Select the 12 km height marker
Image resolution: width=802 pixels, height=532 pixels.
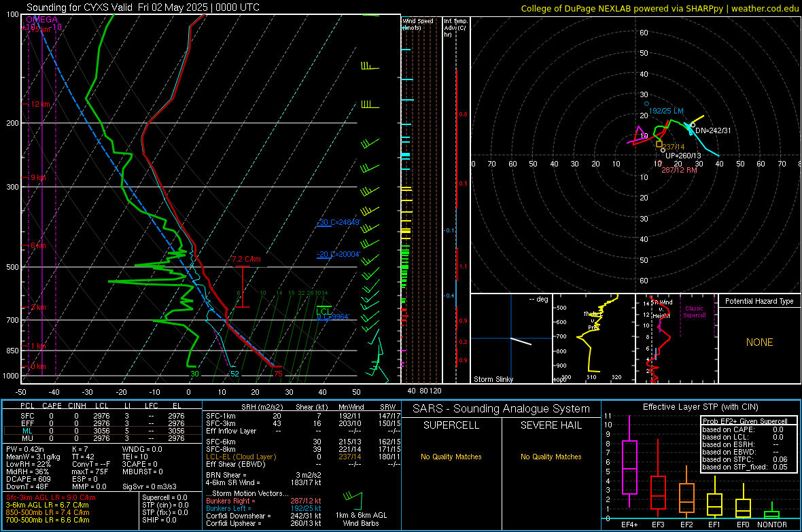coord(39,104)
